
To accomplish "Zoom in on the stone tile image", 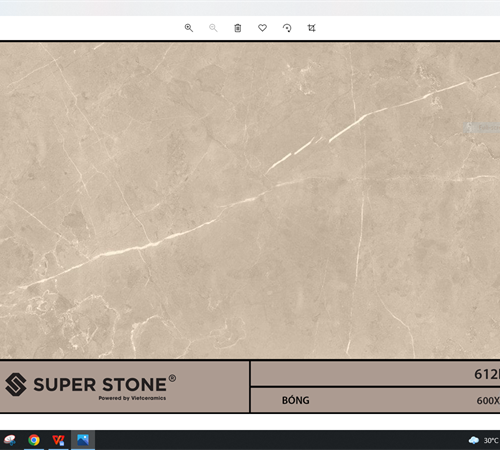I will point(189,28).
